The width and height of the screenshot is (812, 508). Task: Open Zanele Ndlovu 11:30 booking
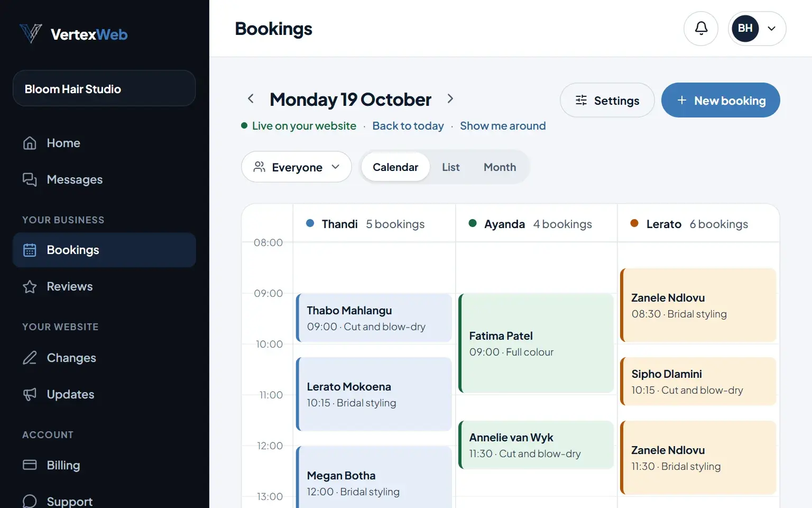[698, 458]
